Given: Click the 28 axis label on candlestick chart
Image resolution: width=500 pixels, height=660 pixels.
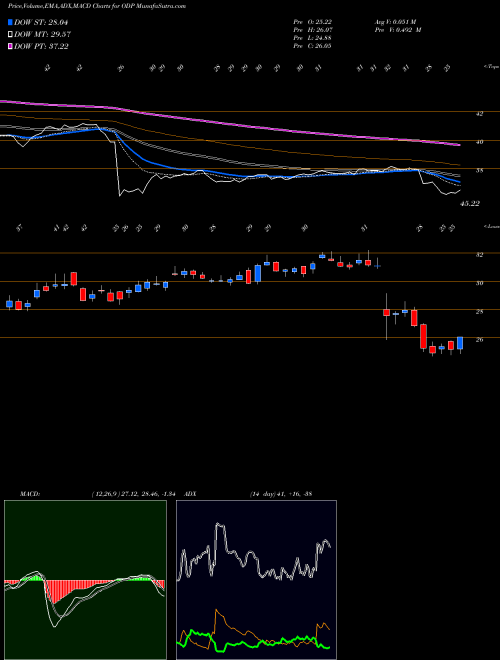Looking at the screenshot, I should [480, 312].
